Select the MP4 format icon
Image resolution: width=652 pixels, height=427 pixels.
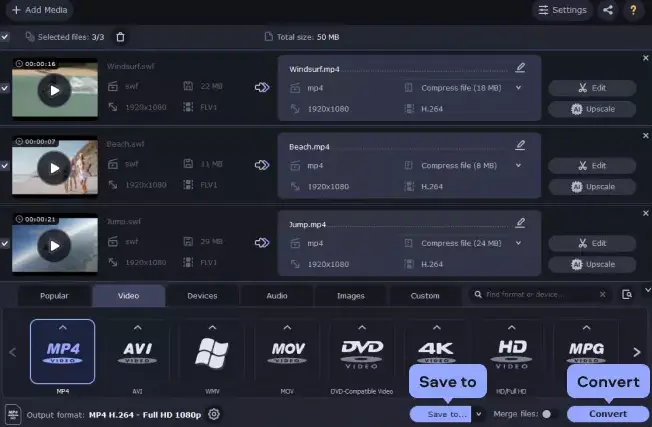coord(62,351)
